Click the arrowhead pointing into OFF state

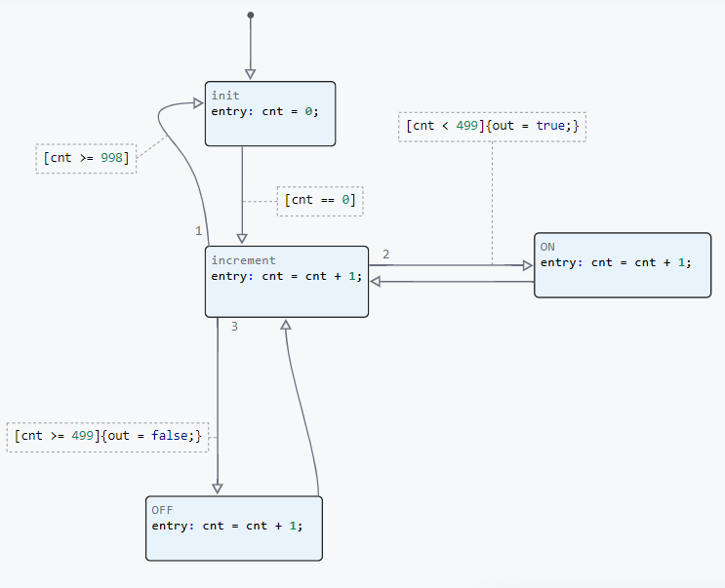(218, 489)
